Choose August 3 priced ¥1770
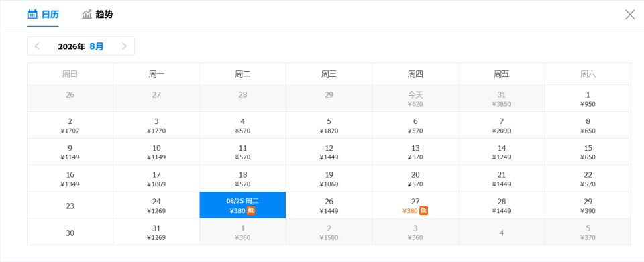Viewport: 644px width, 262px height. coord(156,125)
